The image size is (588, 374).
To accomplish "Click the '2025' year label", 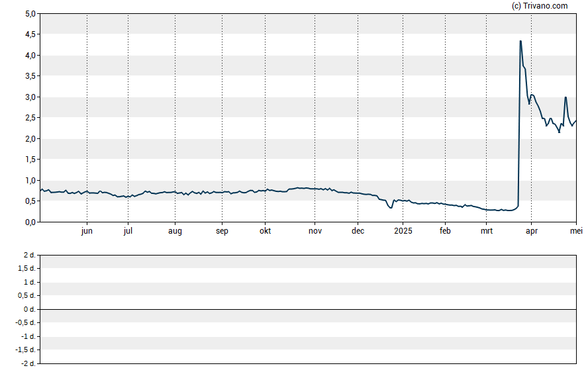I will click(x=403, y=231).
